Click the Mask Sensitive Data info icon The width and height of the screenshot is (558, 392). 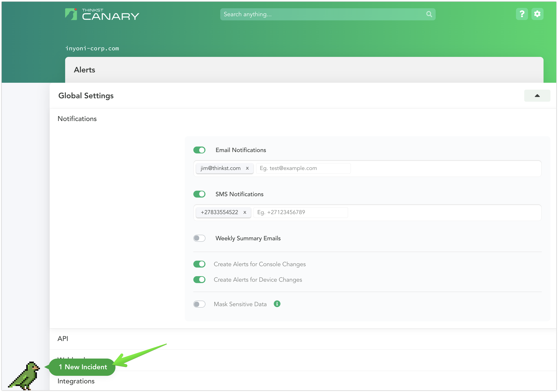[x=277, y=304]
